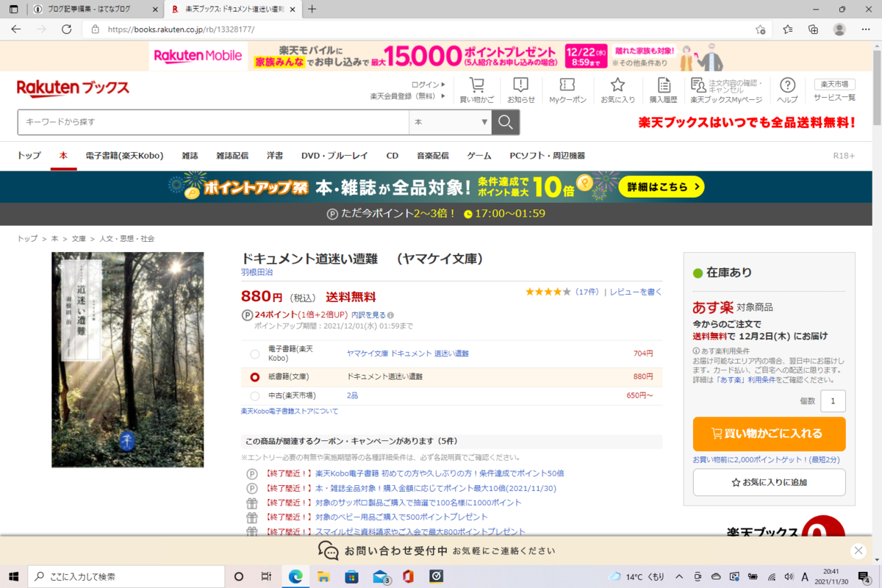Open Microsoft Edge in taskbar
The width and height of the screenshot is (882, 588).
[295, 576]
